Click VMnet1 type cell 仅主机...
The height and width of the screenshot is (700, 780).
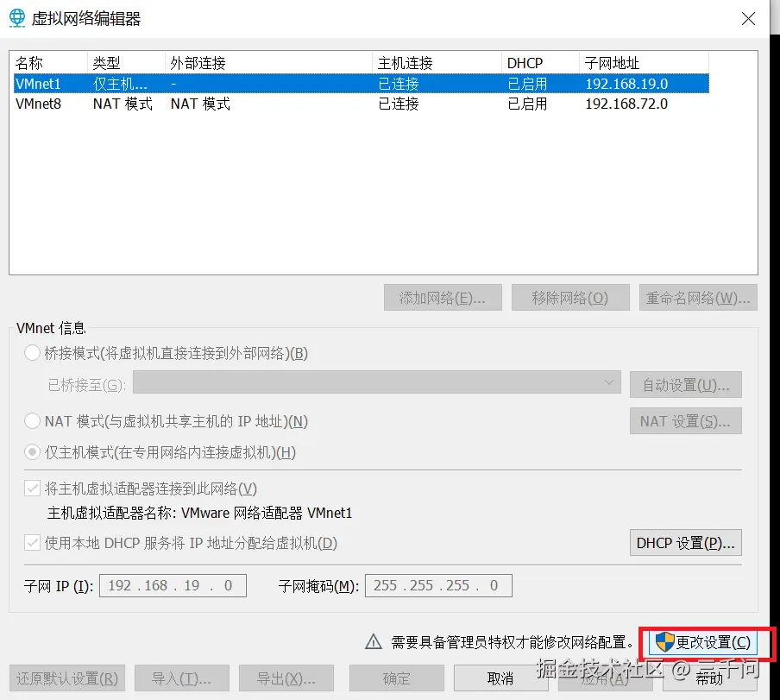pyautogui.click(x=120, y=83)
